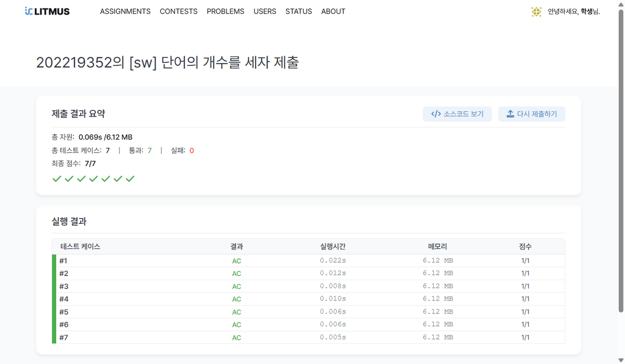The height and width of the screenshot is (364, 625).
Task: Go to the CONTESTS page
Action: point(178,11)
